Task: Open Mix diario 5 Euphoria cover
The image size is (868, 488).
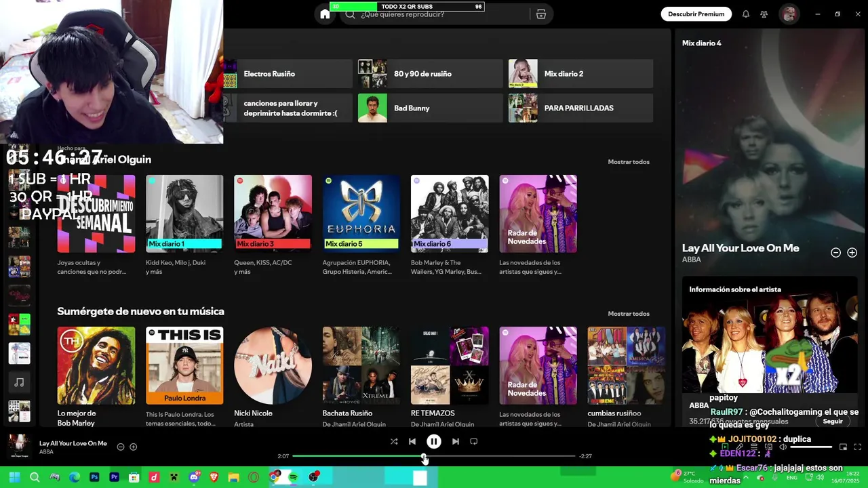Action: tap(361, 213)
